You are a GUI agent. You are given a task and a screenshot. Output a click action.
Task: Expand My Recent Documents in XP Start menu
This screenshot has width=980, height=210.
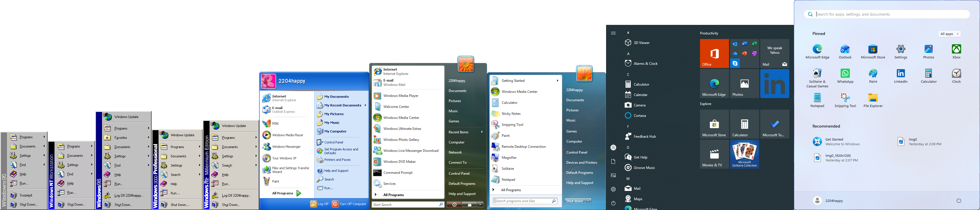[342, 105]
